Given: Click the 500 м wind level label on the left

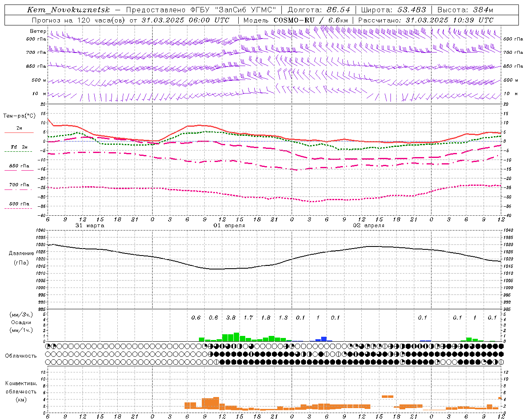Looking at the screenshot, I should click(x=39, y=80).
